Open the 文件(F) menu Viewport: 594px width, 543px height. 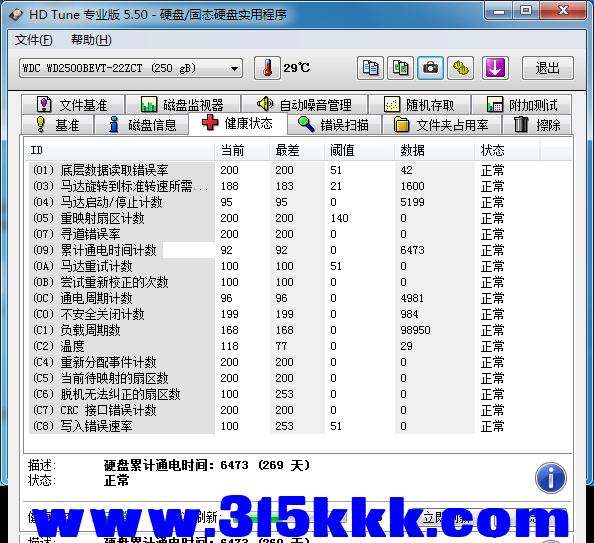(x=34, y=40)
